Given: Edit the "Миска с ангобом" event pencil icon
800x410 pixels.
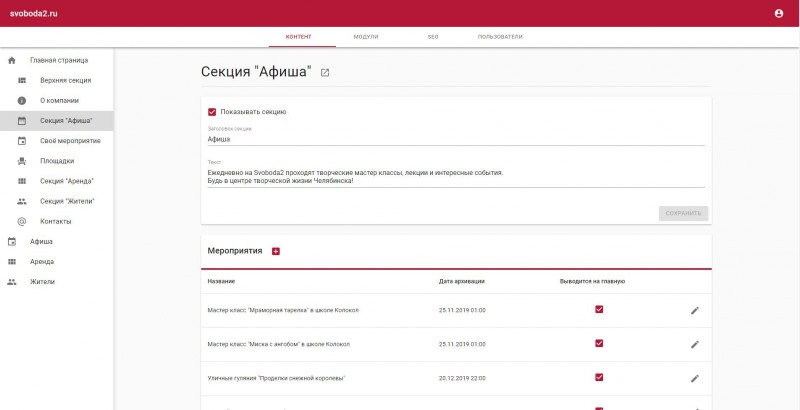Looking at the screenshot, I should point(695,344).
